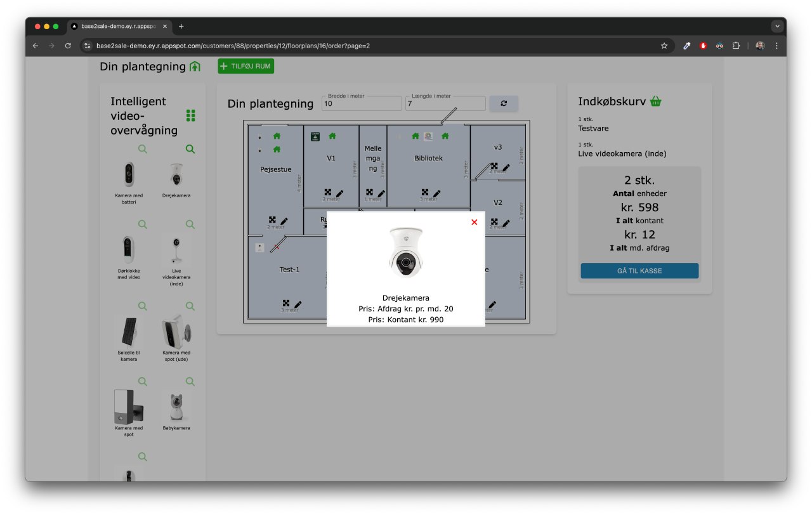Click the move icon in Pejsestue room
Screen dimensions: 812x515
[272, 220]
